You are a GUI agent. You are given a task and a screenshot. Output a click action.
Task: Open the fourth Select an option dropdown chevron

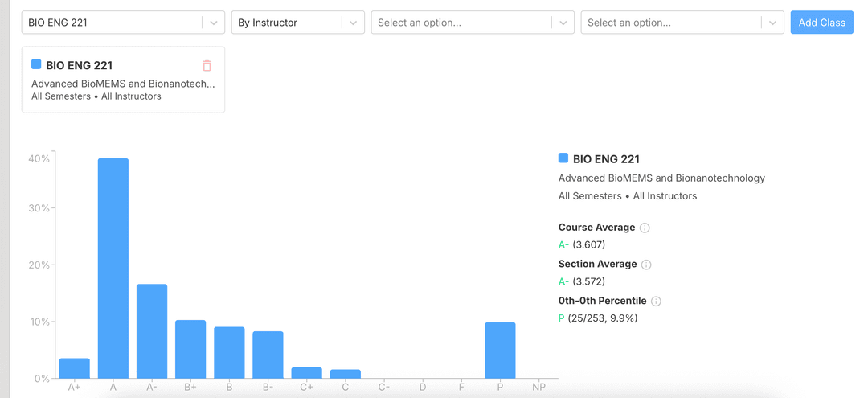(772, 23)
